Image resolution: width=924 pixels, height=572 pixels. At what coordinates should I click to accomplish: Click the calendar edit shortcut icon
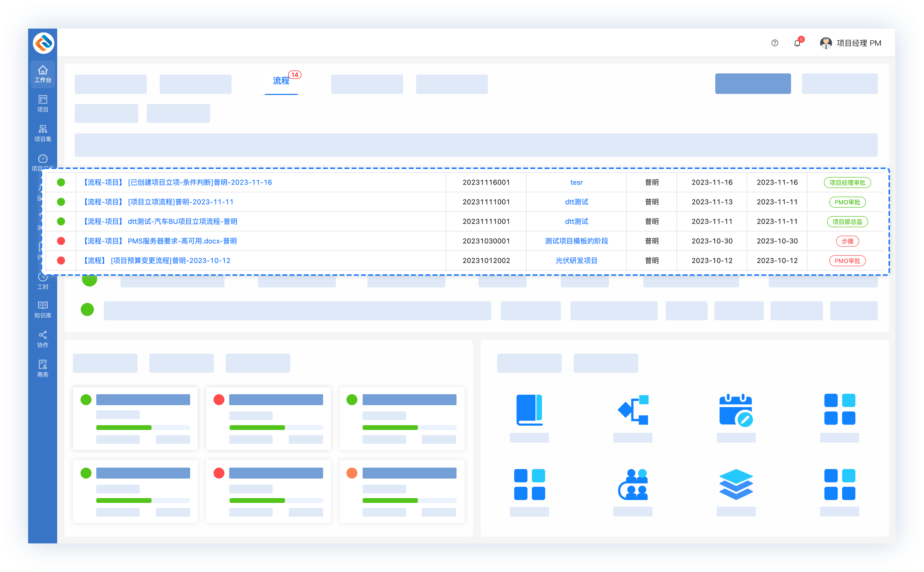point(736,410)
